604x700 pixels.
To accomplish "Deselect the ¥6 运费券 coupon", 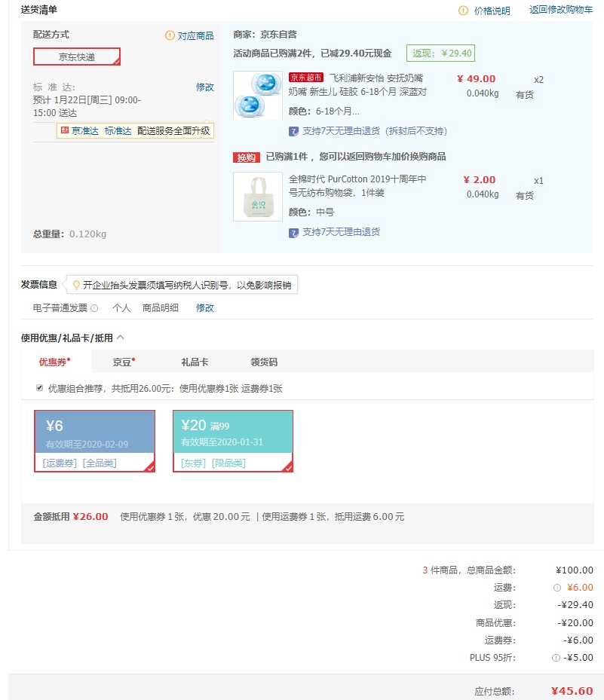I will 95,441.
